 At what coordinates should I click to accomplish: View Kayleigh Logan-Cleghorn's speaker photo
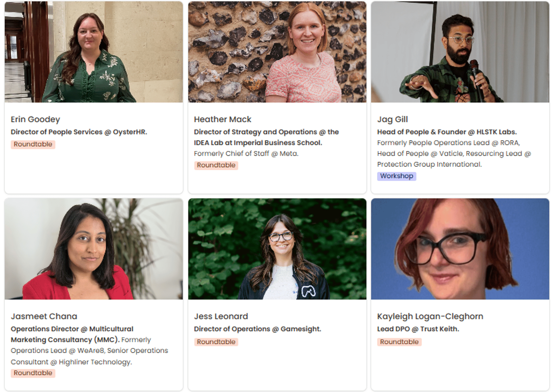point(460,249)
